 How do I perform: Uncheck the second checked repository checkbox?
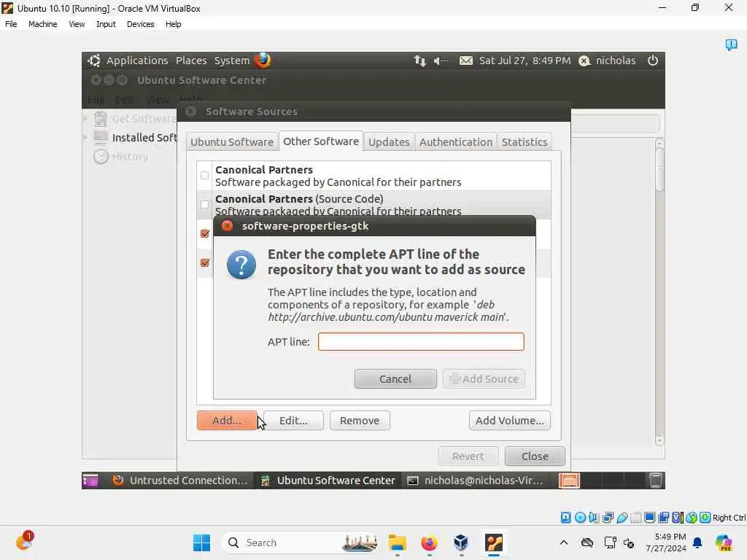(x=205, y=262)
